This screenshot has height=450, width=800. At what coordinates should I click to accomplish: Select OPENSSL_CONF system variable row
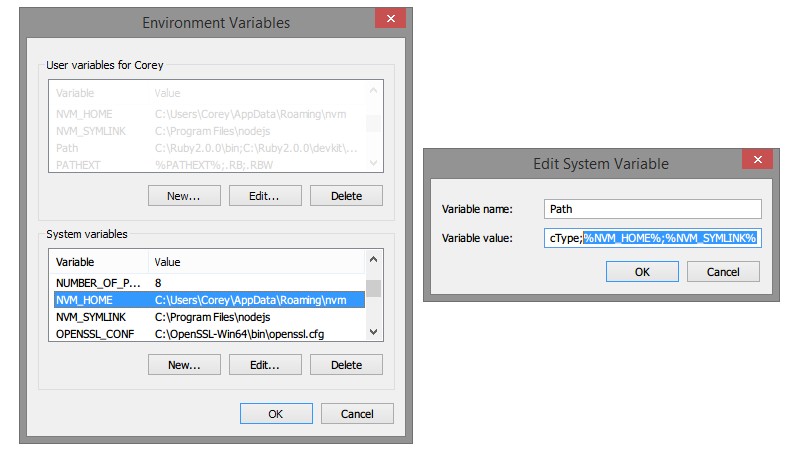(209, 334)
